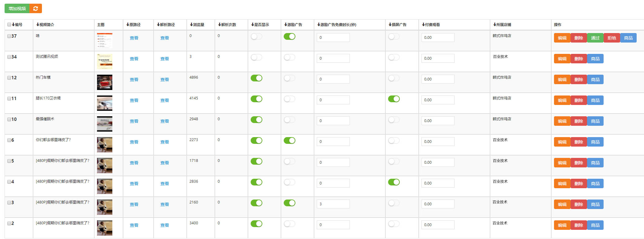Sort by 激励广告 column arrow
This screenshot has width=644, height=239.
click(x=286, y=24)
